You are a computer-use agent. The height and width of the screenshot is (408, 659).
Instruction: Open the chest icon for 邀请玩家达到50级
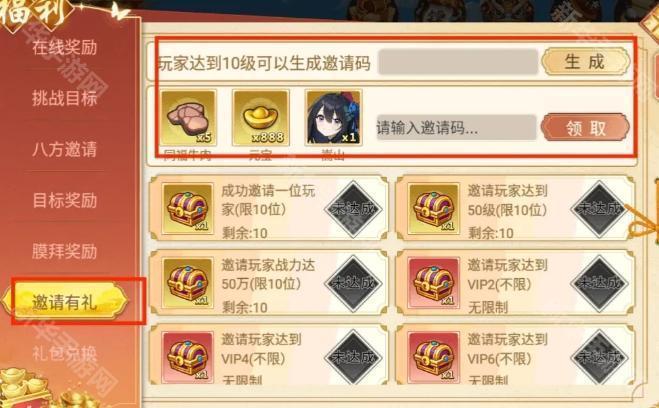point(433,208)
